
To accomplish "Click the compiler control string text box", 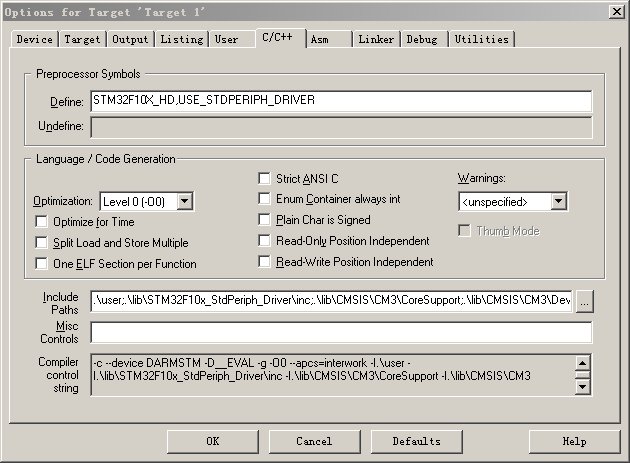I will tap(333, 375).
